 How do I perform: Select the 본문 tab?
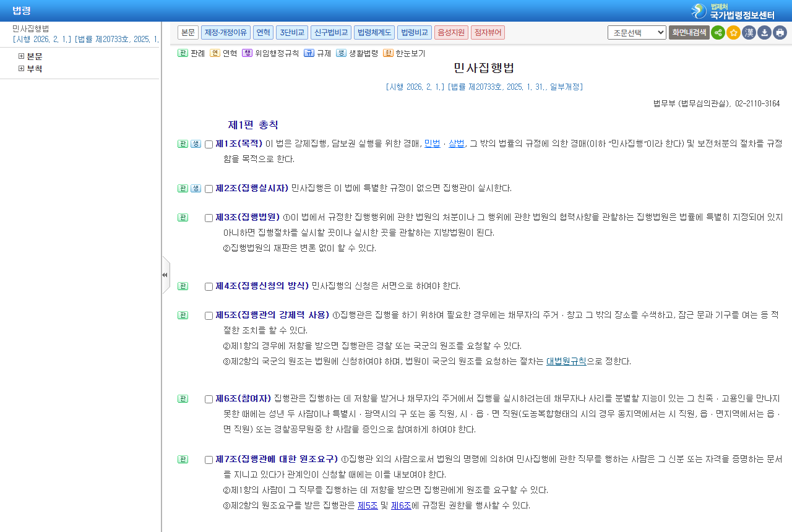[188, 32]
